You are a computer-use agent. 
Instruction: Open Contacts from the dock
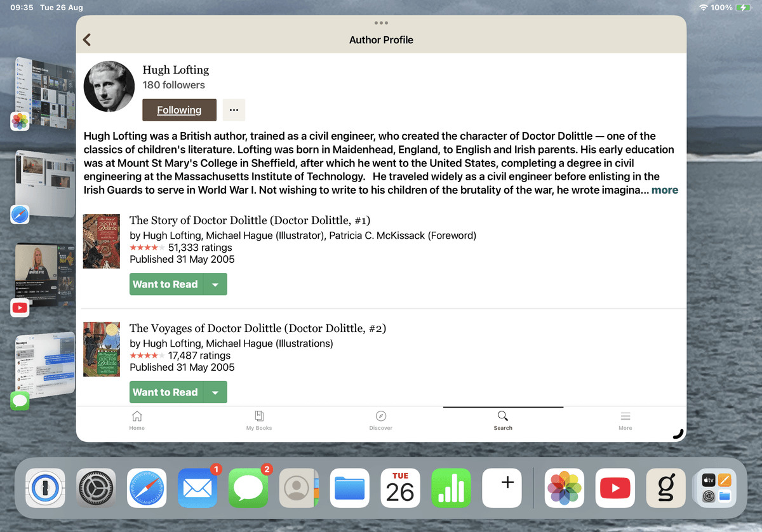pos(299,488)
